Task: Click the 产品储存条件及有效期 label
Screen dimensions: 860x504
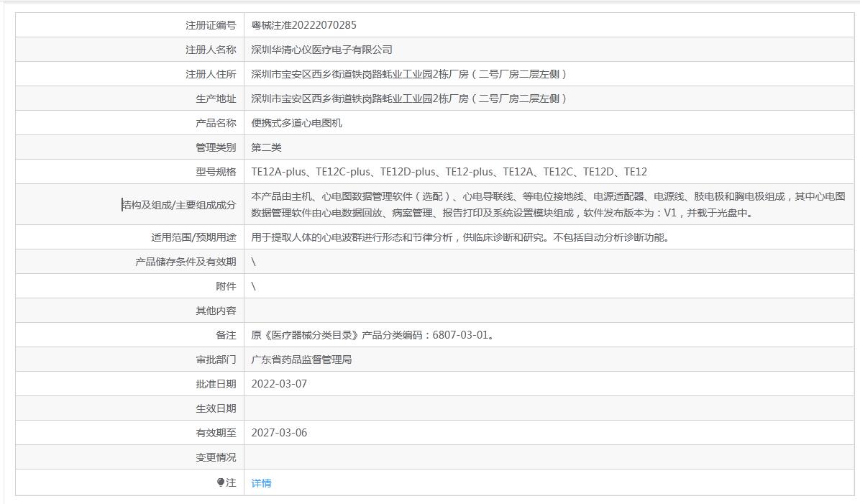Action: pos(186,262)
